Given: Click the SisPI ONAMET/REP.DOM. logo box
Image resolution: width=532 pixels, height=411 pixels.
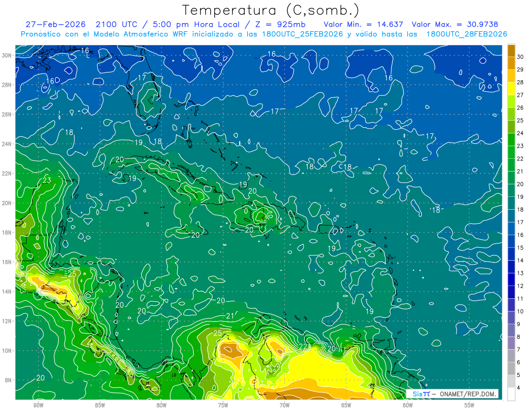Looking at the screenshot, I should (452, 394).
